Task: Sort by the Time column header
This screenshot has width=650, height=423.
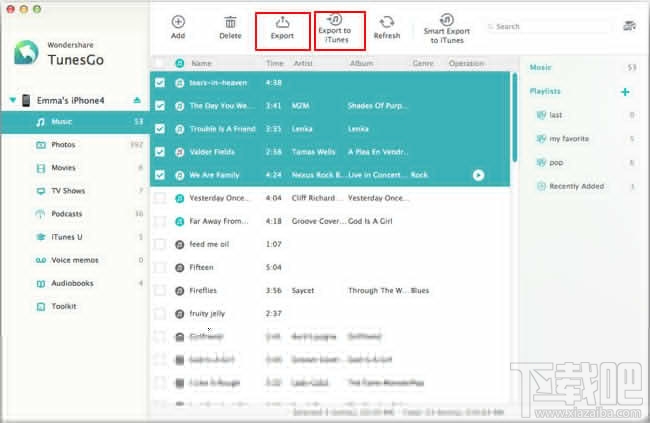Action: (x=274, y=63)
